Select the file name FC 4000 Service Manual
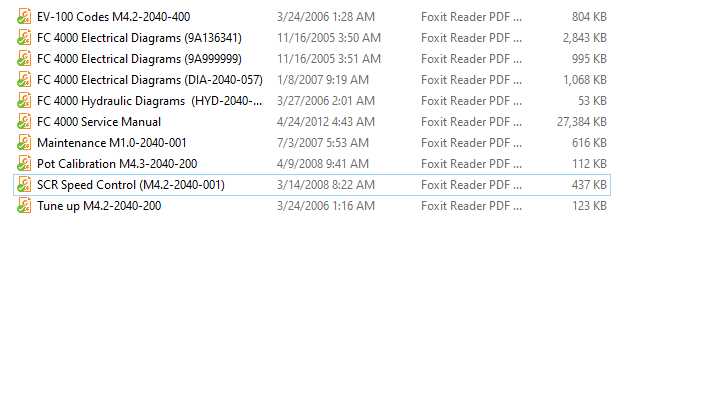This screenshot has height=404, width=716. 99,122
